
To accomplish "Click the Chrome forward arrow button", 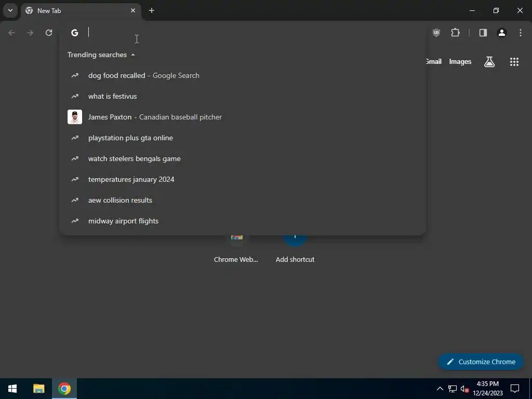I will (x=30, y=33).
